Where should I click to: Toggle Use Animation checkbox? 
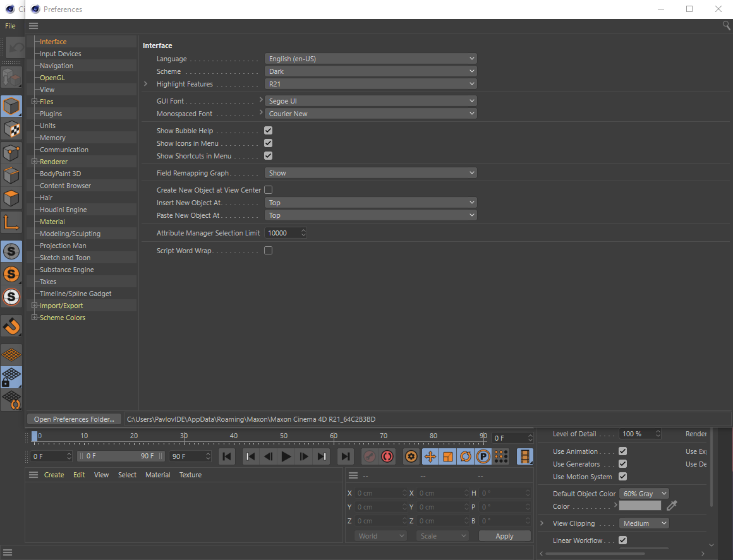click(622, 451)
